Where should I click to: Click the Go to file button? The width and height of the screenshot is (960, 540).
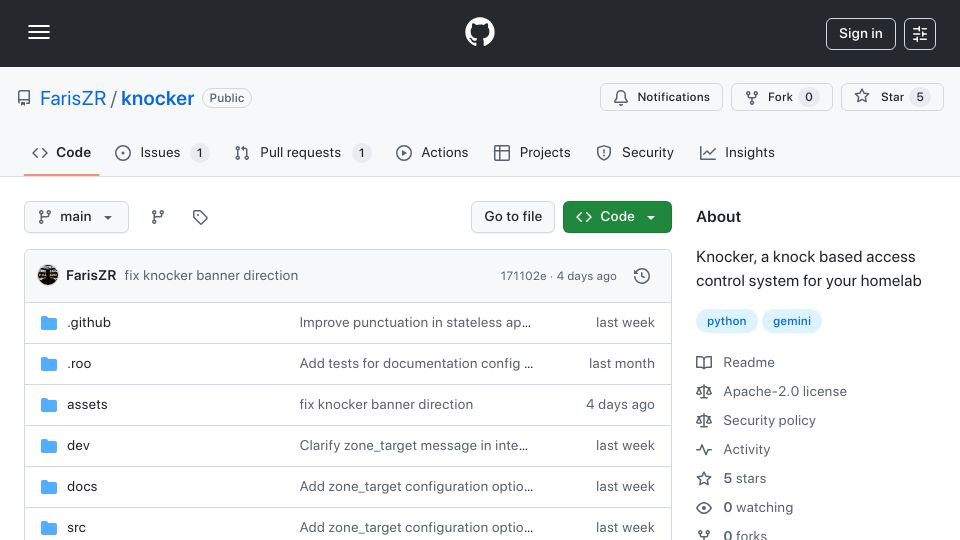click(513, 217)
